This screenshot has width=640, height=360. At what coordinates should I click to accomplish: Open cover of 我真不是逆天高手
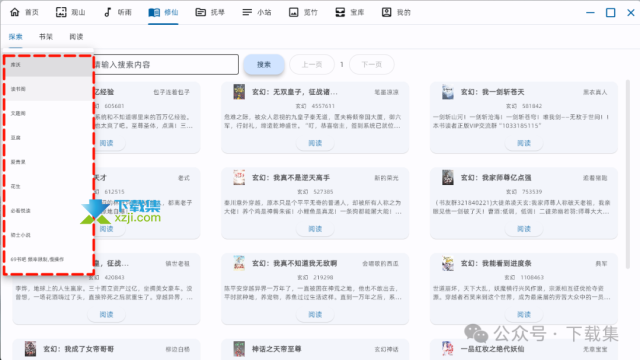click(239, 178)
